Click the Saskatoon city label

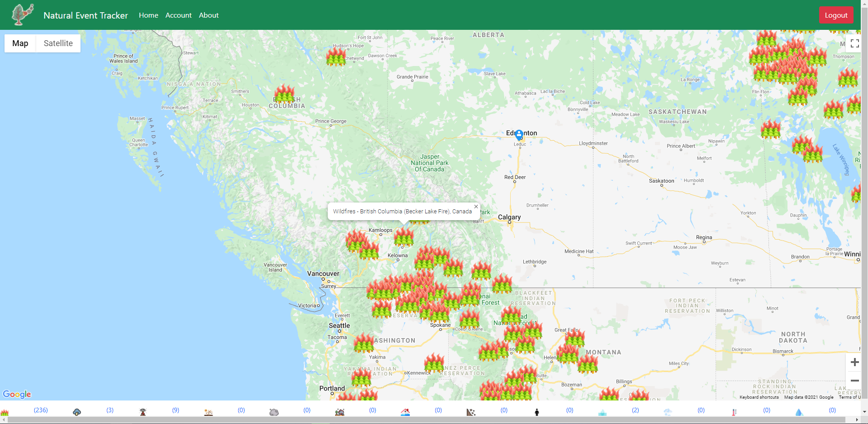[661, 181]
